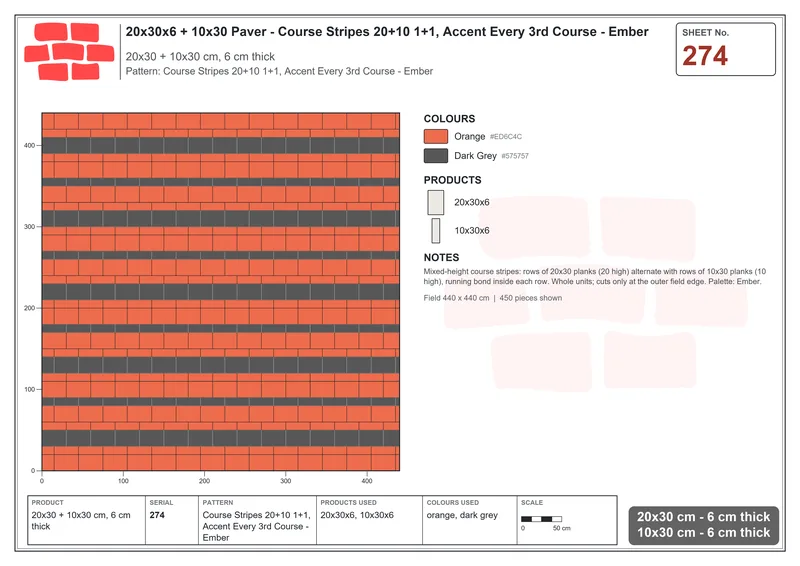Click 'orange, dark grey' colours used value
The image size is (800, 566).
(462, 515)
